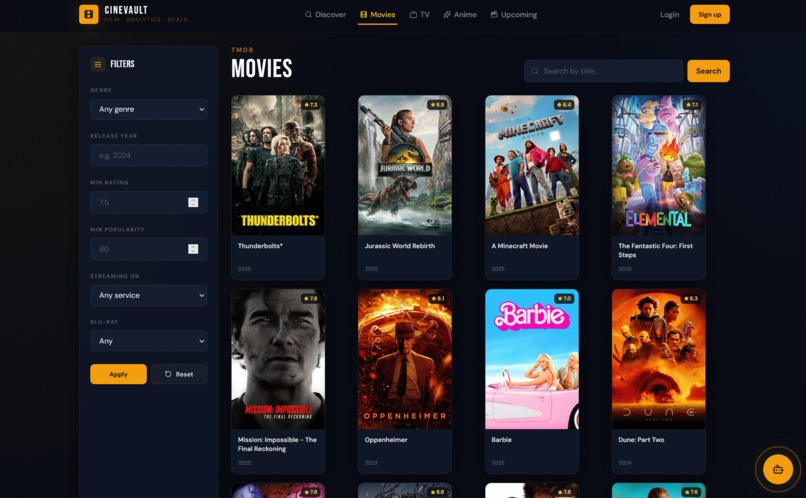This screenshot has width=806, height=498.
Task: Adjust the Min Rating stepper arrows
Action: [x=193, y=202]
